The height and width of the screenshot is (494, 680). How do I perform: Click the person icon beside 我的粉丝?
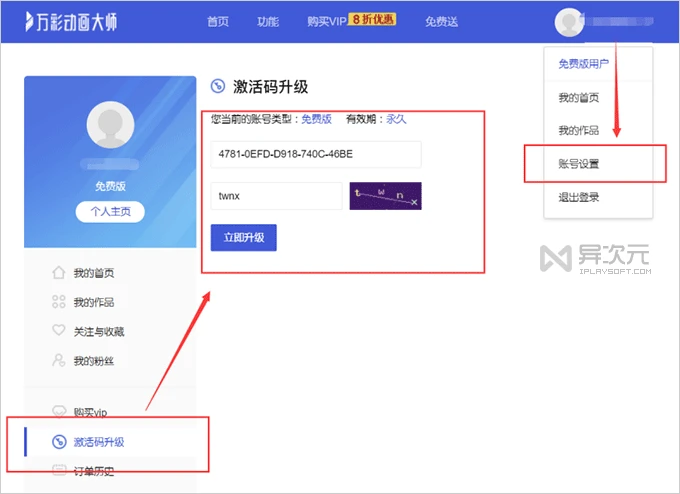pos(59,360)
